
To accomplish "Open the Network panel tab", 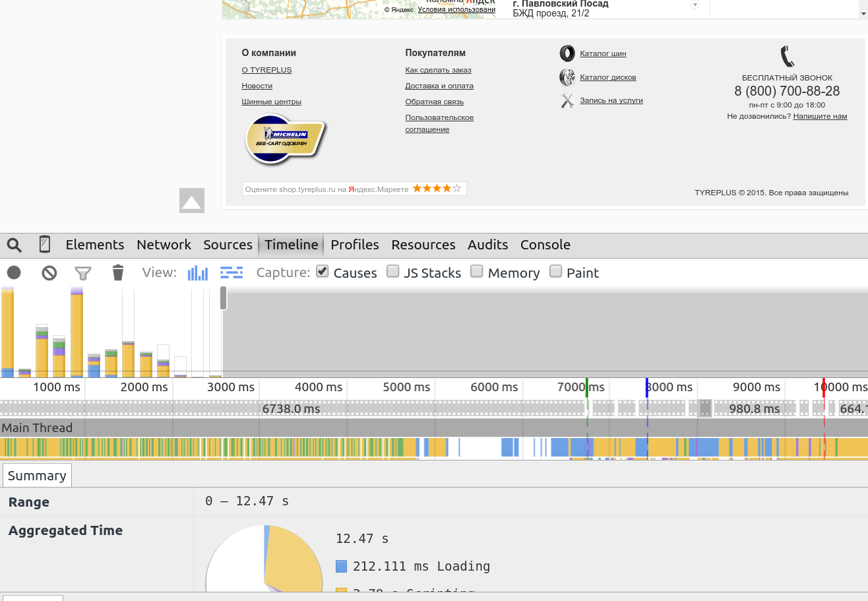I will [164, 245].
